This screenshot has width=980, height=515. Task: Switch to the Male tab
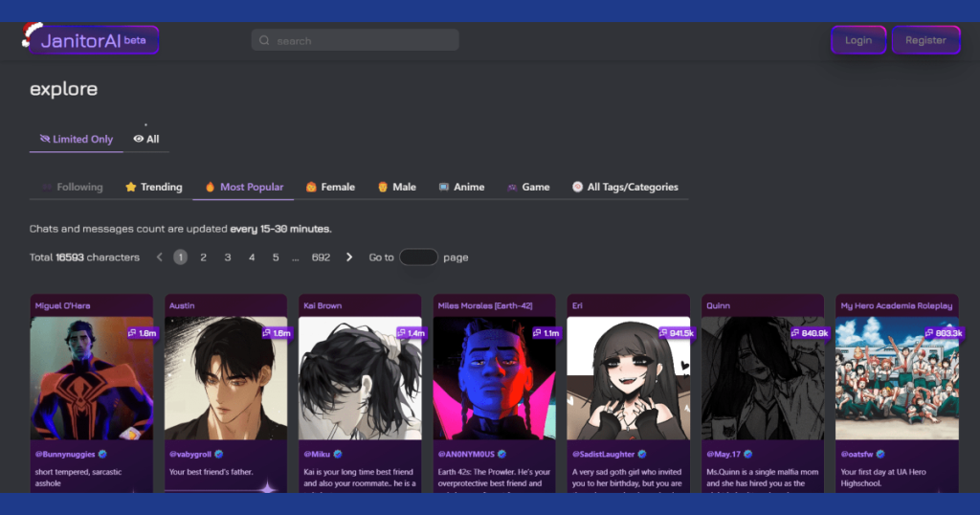click(396, 187)
